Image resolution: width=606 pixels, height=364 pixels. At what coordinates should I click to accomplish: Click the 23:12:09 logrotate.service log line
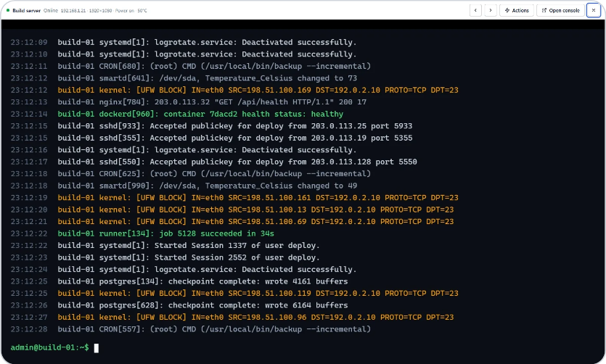pyautogui.click(x=184, y=42)
